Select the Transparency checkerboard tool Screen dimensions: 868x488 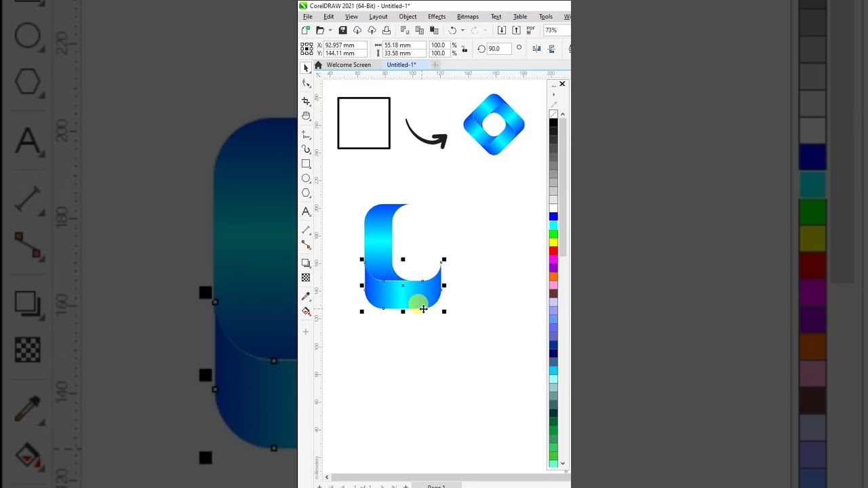click(x=306, y=278)
